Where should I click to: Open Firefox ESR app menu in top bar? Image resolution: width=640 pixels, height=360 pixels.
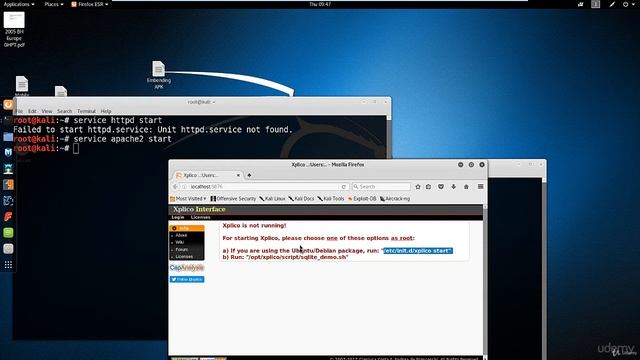click(90, 4)
